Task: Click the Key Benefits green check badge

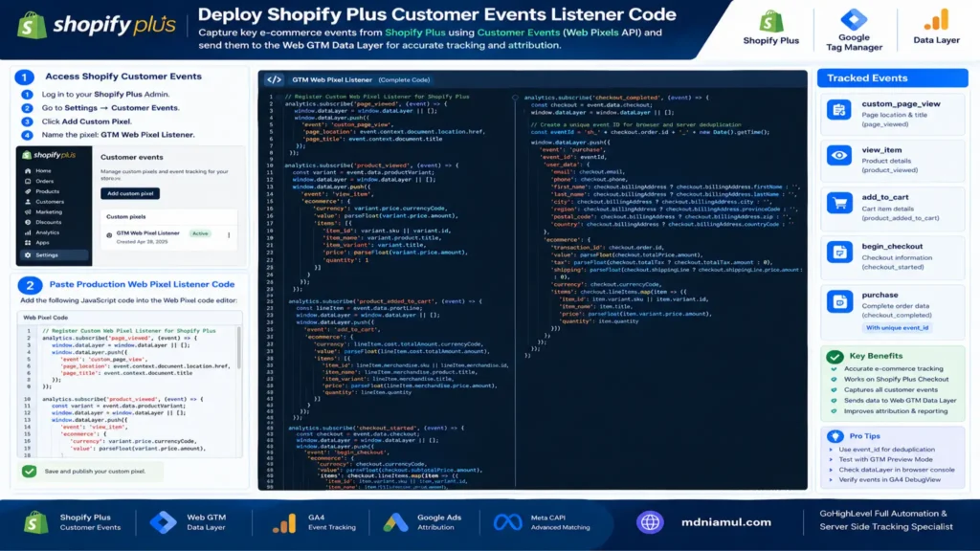Action: (835, 357)
